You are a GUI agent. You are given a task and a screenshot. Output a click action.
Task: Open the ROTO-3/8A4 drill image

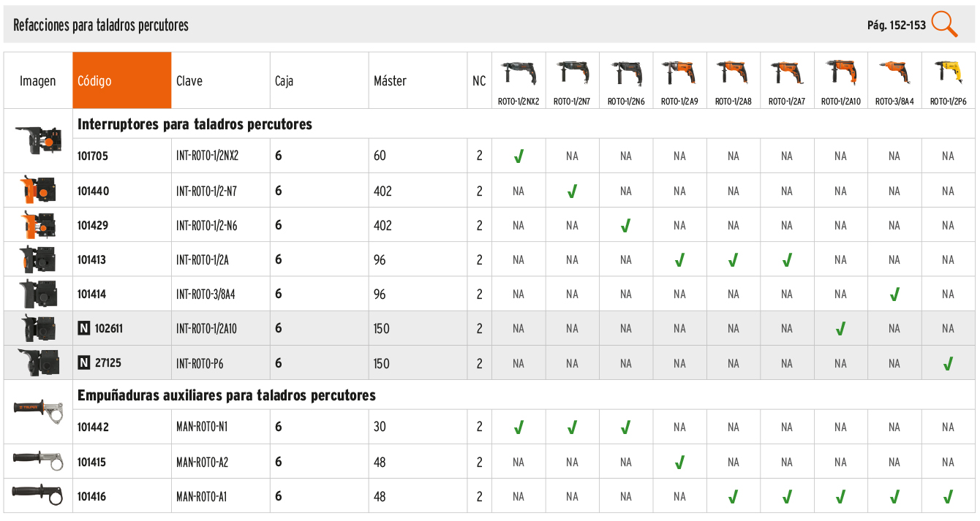point(894,74)
